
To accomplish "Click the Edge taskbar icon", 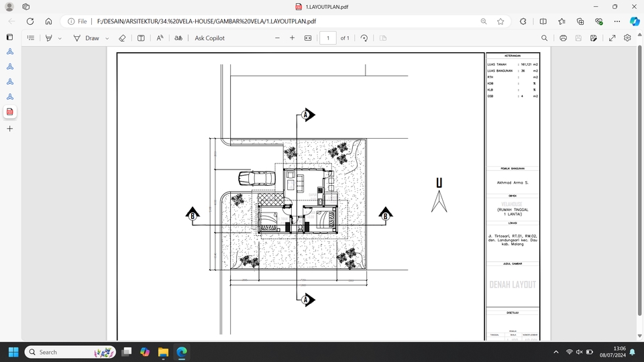I will point(182,352).
